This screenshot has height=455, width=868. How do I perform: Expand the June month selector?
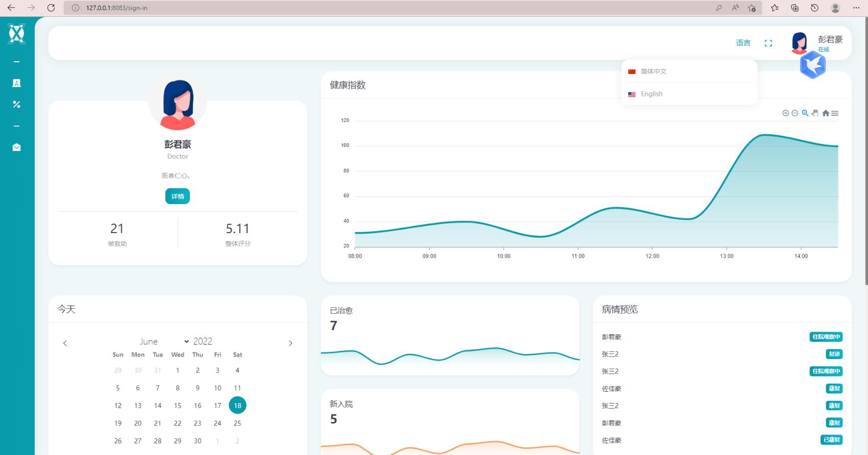click(164, 341)
